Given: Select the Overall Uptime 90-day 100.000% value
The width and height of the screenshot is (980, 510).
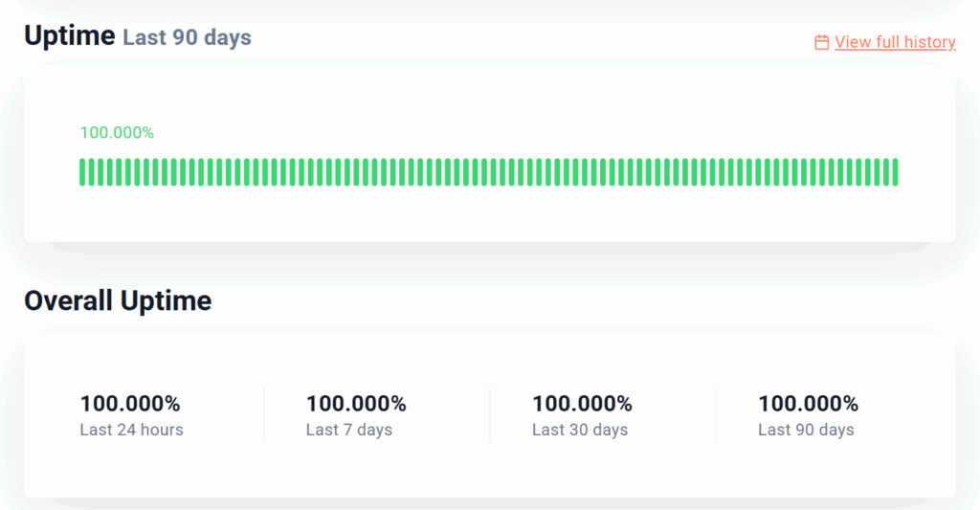Looking at the screenshot, I should coord(808,404).
